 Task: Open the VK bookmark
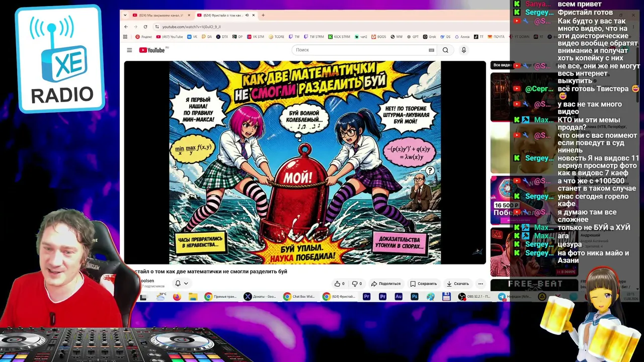point(192,37)
